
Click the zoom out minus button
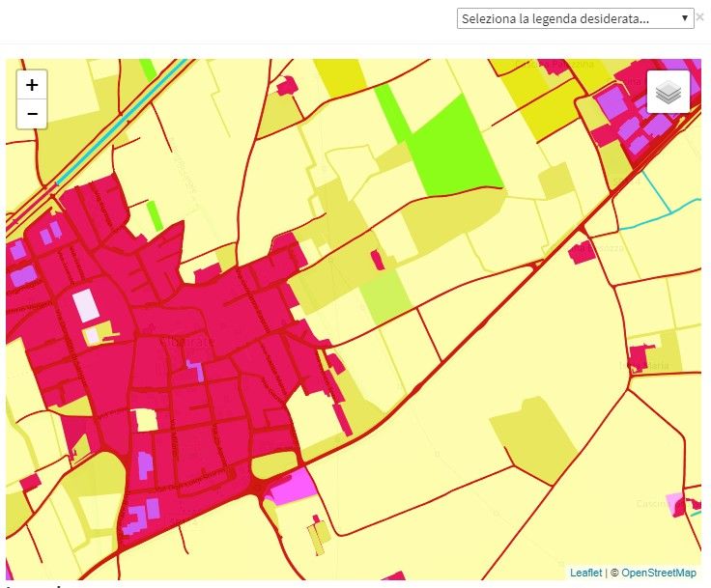pos(32,114)
